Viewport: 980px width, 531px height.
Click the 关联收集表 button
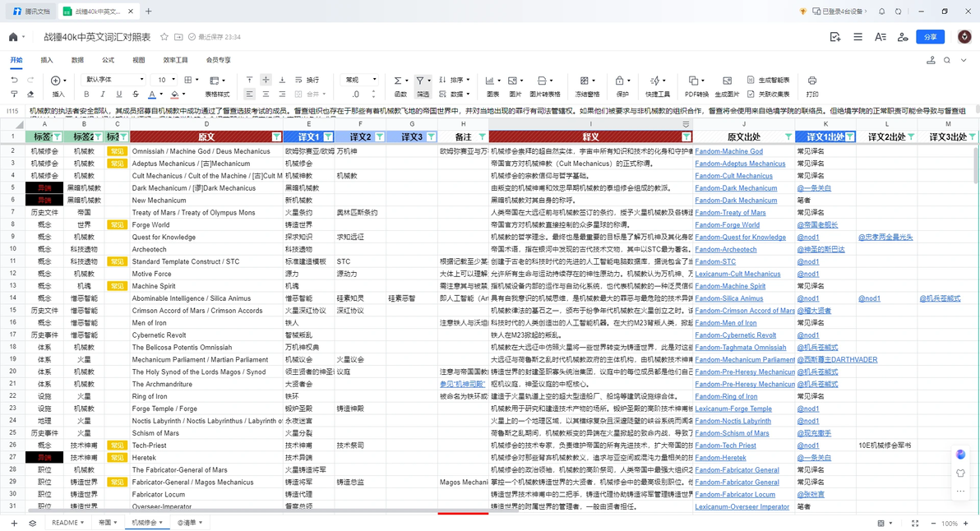pos(768,95)
